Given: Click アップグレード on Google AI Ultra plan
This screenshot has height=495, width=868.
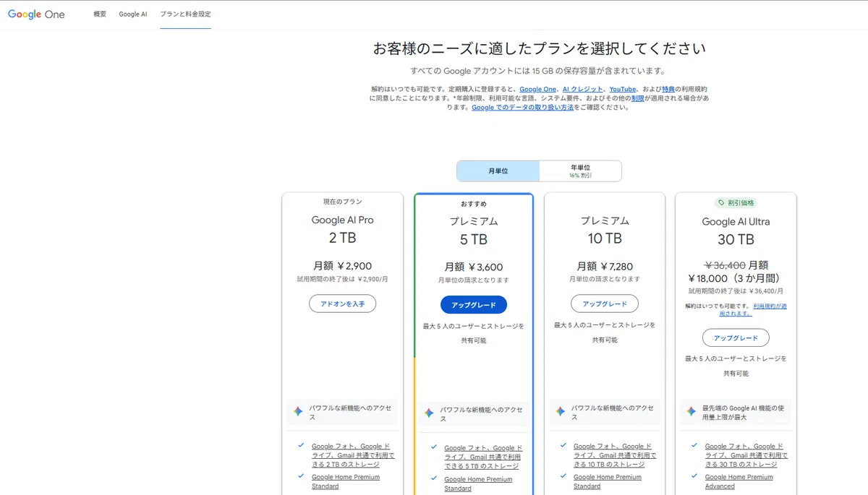Looking at the screenshot, I should point(736,337).
